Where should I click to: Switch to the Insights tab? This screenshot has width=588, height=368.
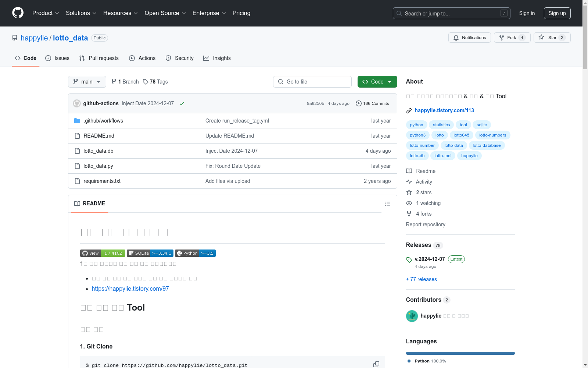pyautogui.click(x=217, y=58)
